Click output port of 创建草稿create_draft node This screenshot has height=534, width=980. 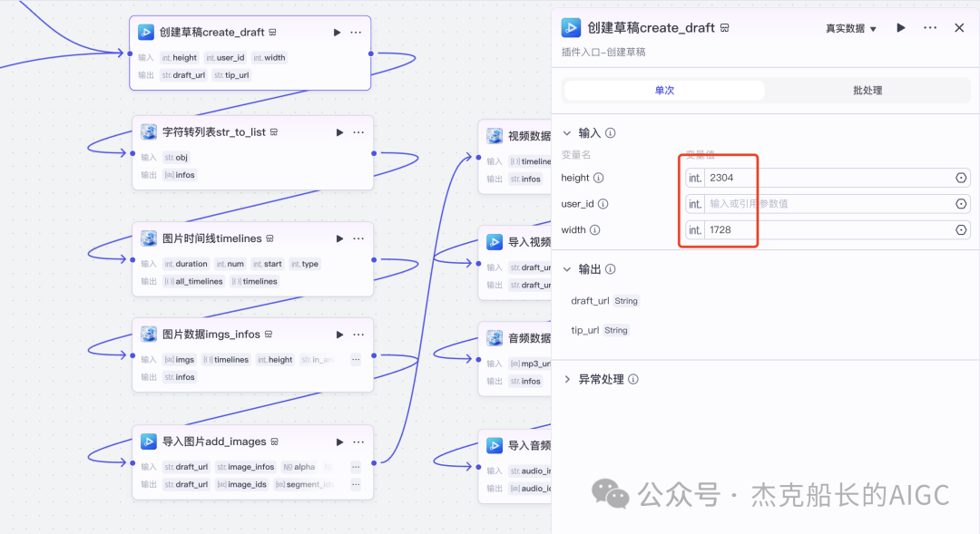tap(370, 53)
